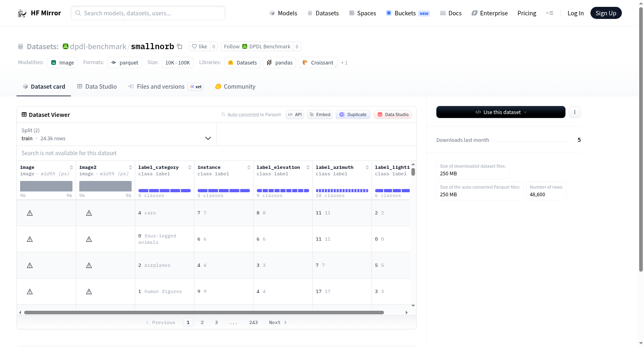Open the Use this dataset dropdown
The height and width of the screenshot is (347, 644).
tap(501, 112)
